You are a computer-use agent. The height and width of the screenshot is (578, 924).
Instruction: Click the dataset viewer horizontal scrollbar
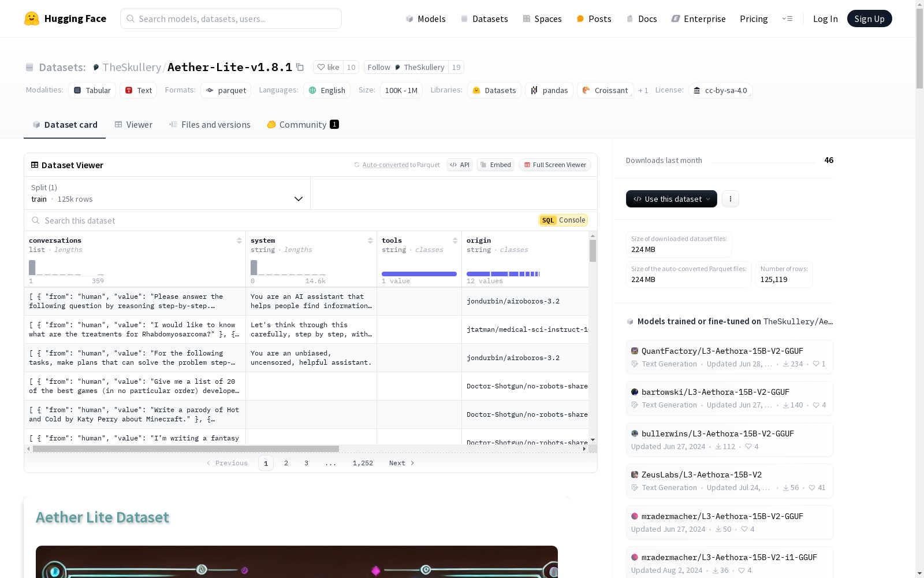click(186, 449)
